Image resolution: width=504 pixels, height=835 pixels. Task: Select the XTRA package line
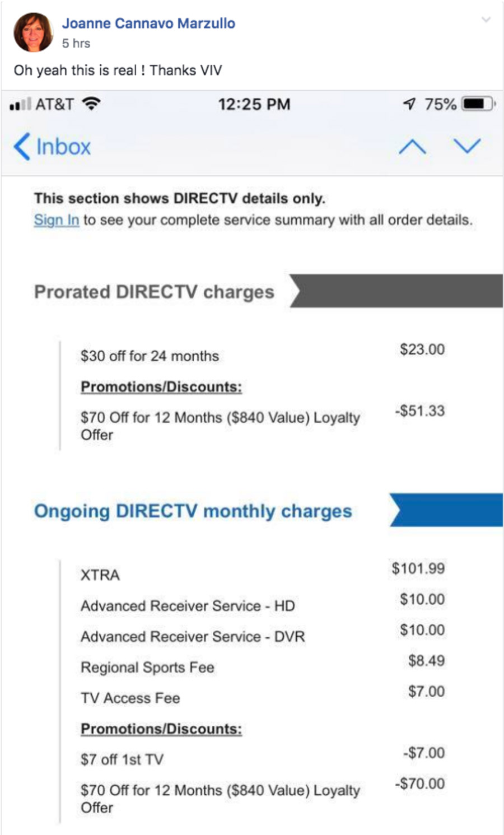point(100,575)
